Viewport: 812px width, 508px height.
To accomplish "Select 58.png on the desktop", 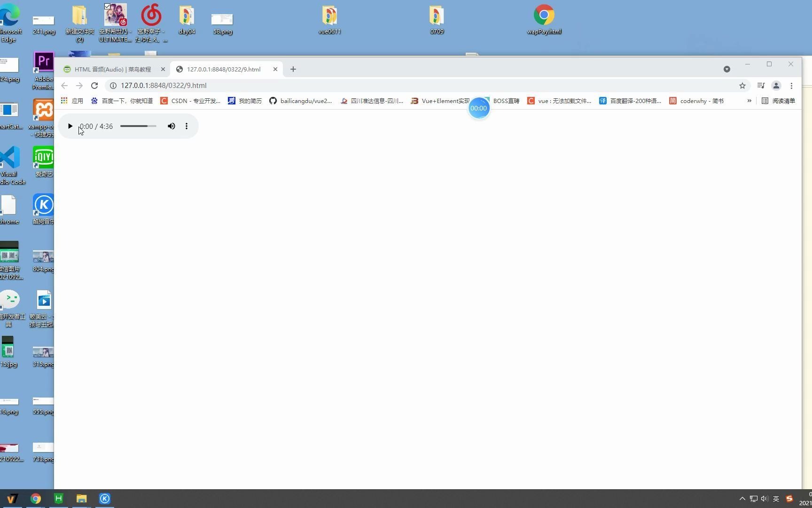I will [222, 24].
